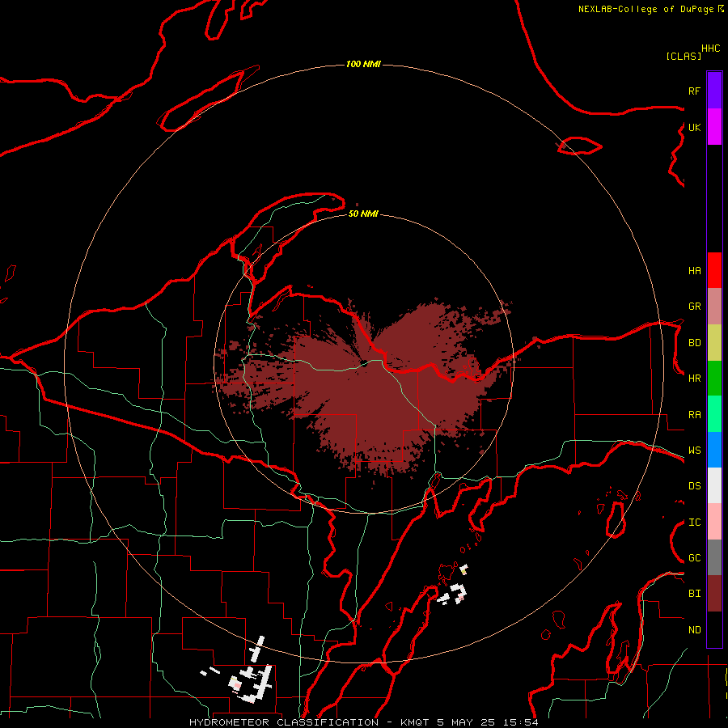
Task: Select the BD yellow legend color
Action: [714, 343]
